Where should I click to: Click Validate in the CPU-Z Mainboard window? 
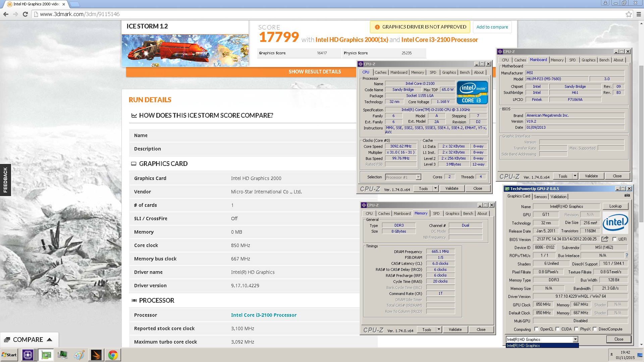[591, 176]
